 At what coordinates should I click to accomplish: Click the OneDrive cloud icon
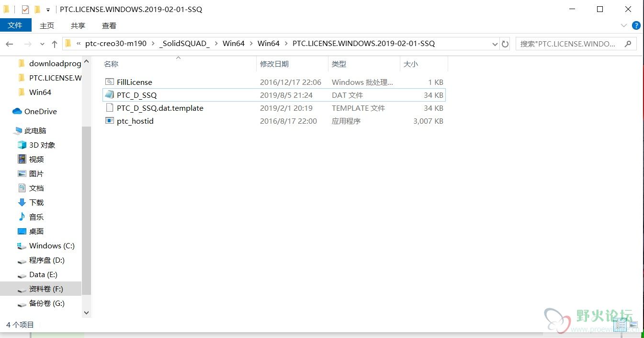pos(17,111)
